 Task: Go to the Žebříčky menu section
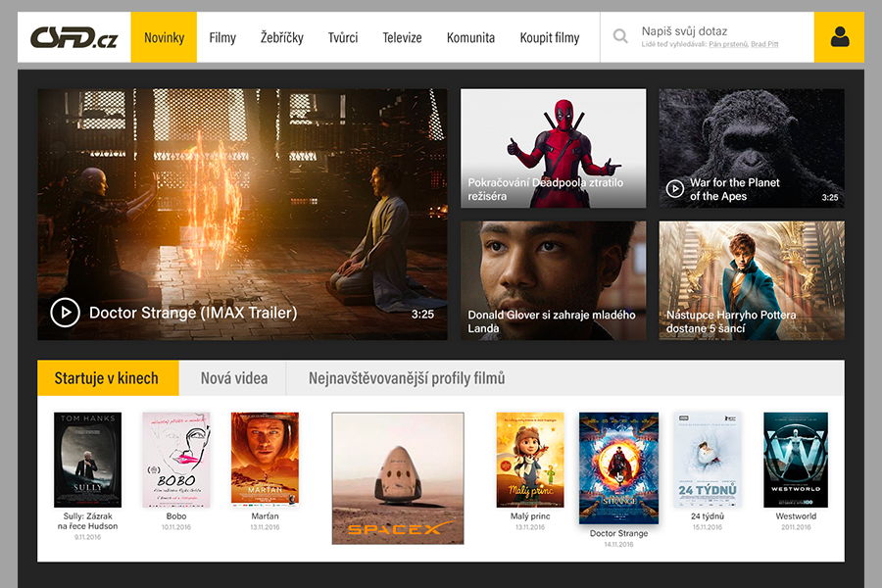pyautogui.click(x=281, y=37)
